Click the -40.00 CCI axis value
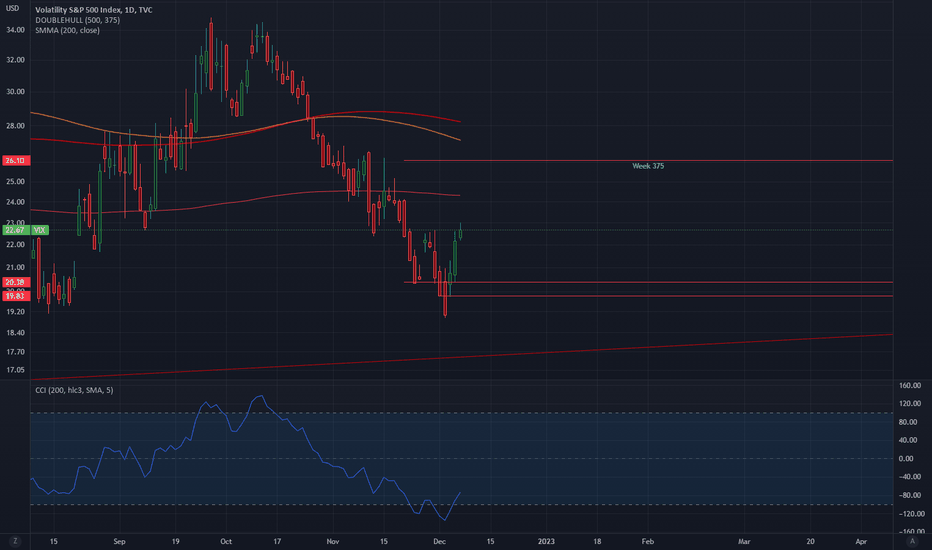 coord(909,477)
